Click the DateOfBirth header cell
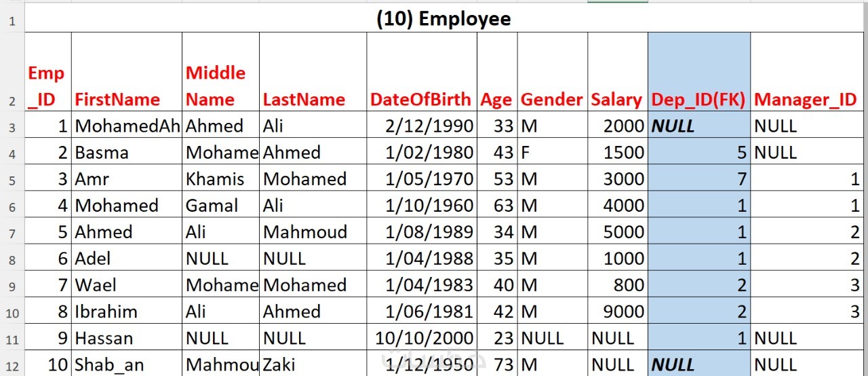 pyautogui.click(x=420, y=100)
